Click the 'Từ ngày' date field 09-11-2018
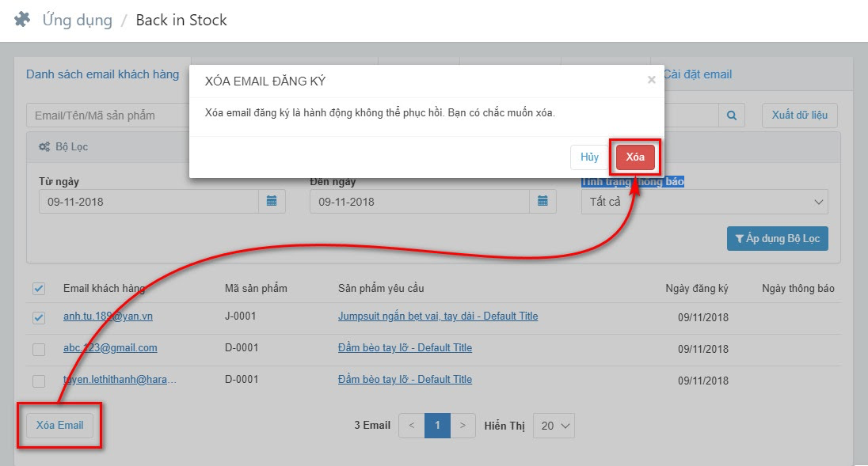The height and width of the screenshot is (466, 868). 149,202
